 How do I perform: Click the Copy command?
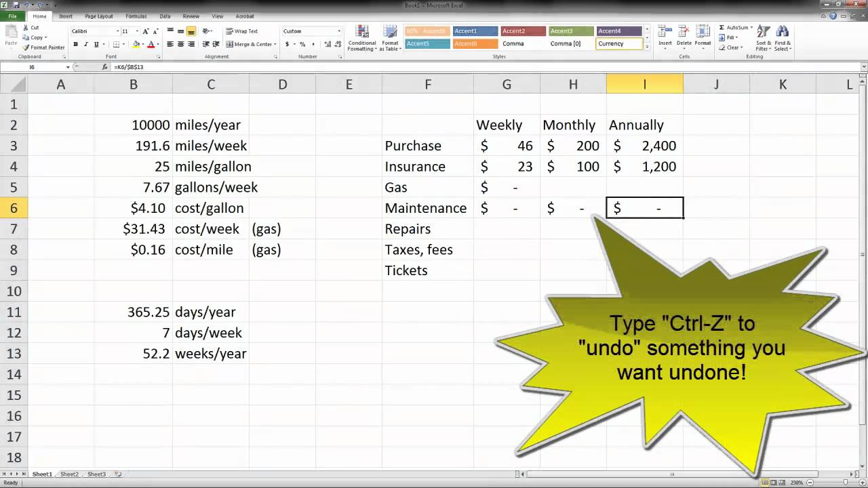[x=33, y=37]
